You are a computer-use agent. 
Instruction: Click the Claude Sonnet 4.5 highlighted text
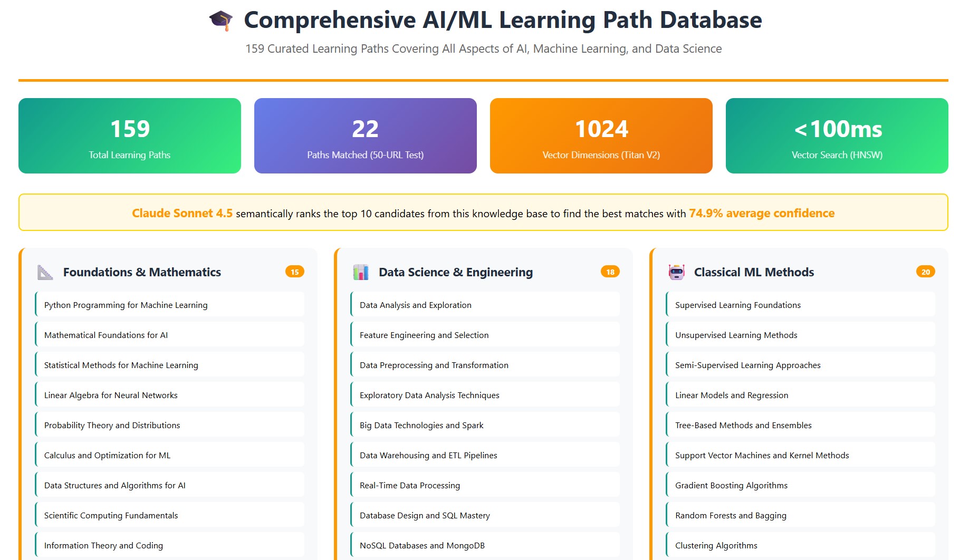click(x=182, y=213)
